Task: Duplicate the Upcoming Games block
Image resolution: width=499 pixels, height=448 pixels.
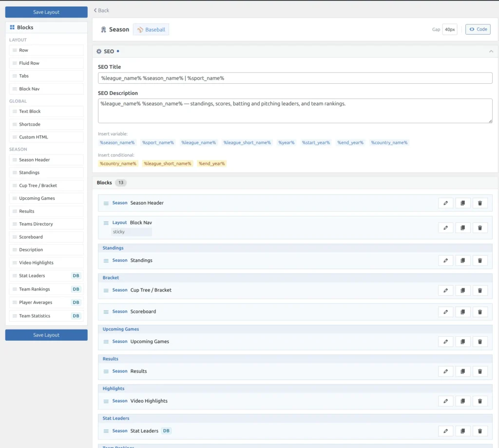Action: [x=463, y=342]
